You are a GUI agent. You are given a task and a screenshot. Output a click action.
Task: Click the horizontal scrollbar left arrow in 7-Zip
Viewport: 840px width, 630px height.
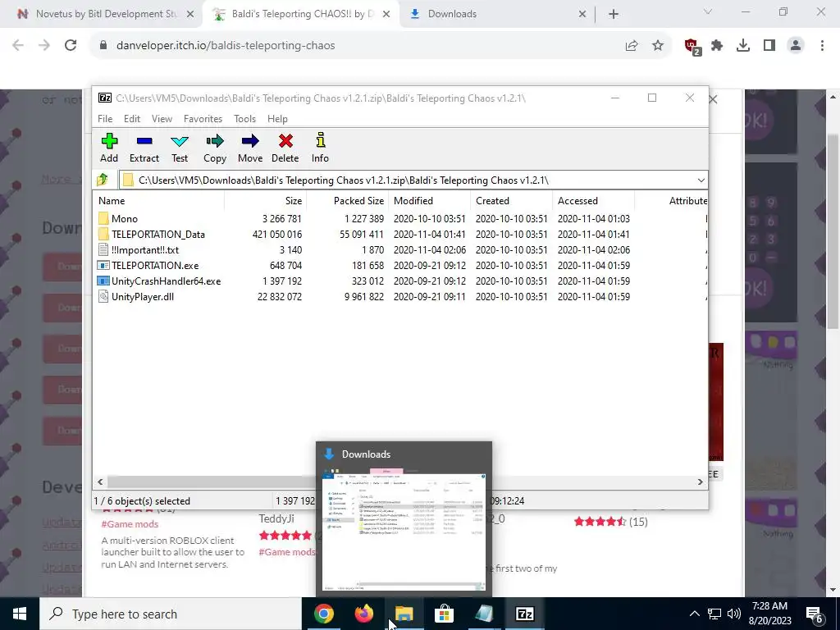click(x=100, y=482)
